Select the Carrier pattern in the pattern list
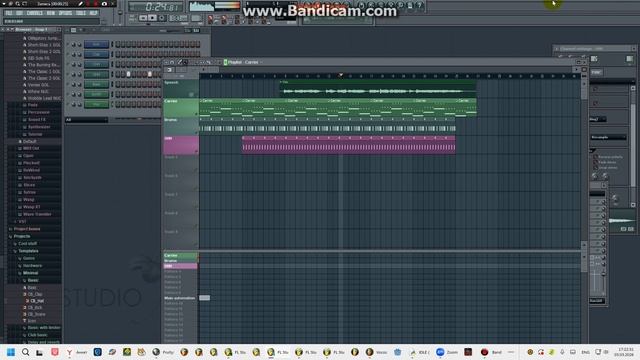This screenshot has width=640, height=360. tap(180, 256)
